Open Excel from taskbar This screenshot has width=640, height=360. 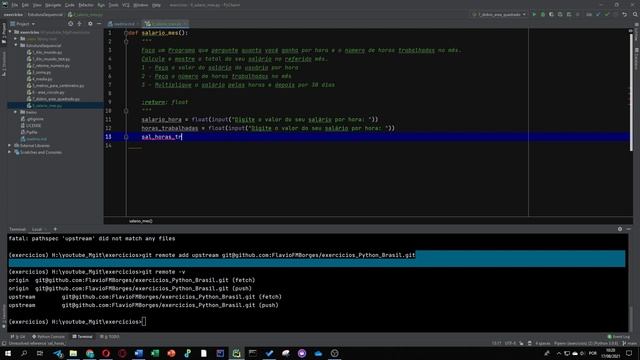coord(155,353)
